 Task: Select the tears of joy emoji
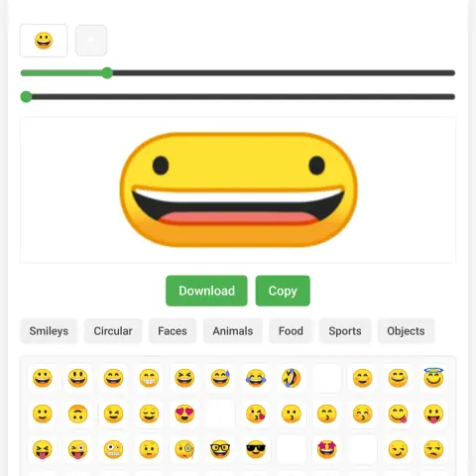tap(256, 378)
